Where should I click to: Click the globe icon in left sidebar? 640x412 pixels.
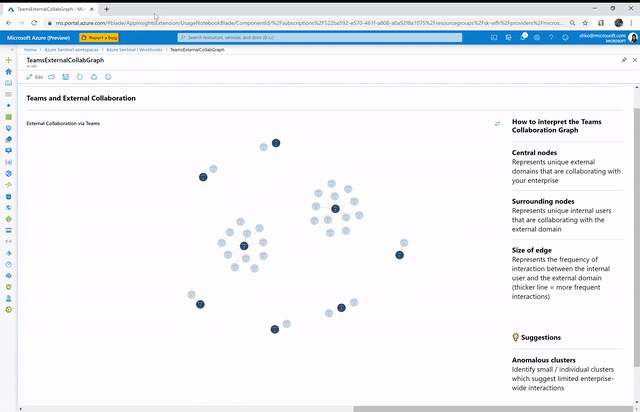coord(8,174)
